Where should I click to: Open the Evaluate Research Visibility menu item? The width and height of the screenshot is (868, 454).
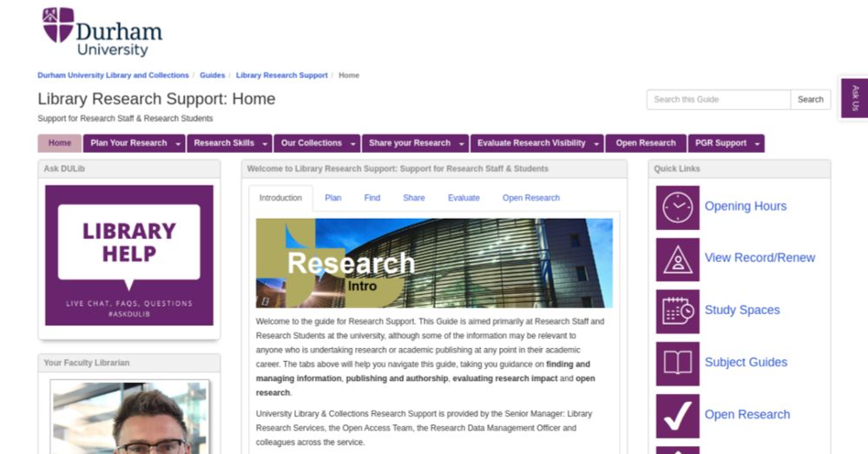coord(531,143)
